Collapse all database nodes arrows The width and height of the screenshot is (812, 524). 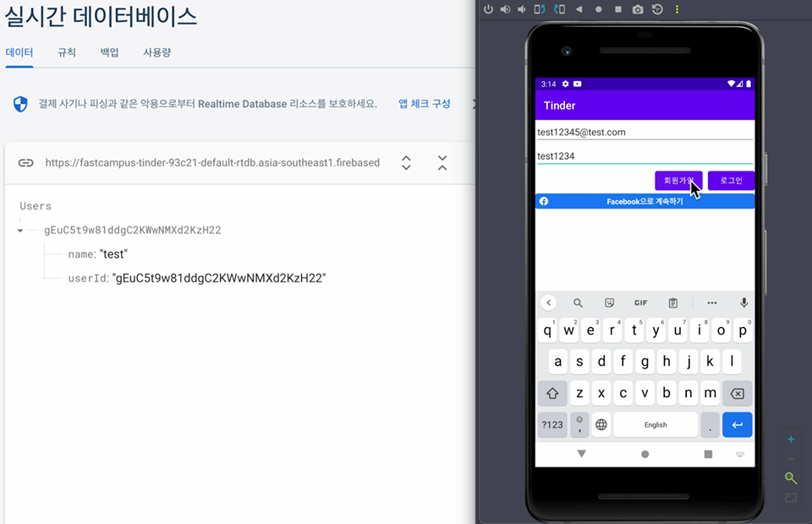[x=442, y=163]
